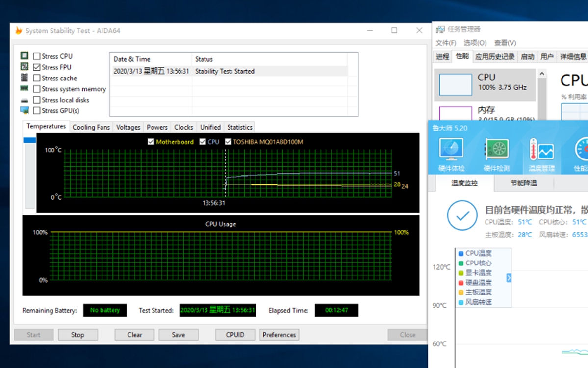Select the CPU performance graph thumbnail
This screenshot has height=368, width=588.
click(455, 84)
